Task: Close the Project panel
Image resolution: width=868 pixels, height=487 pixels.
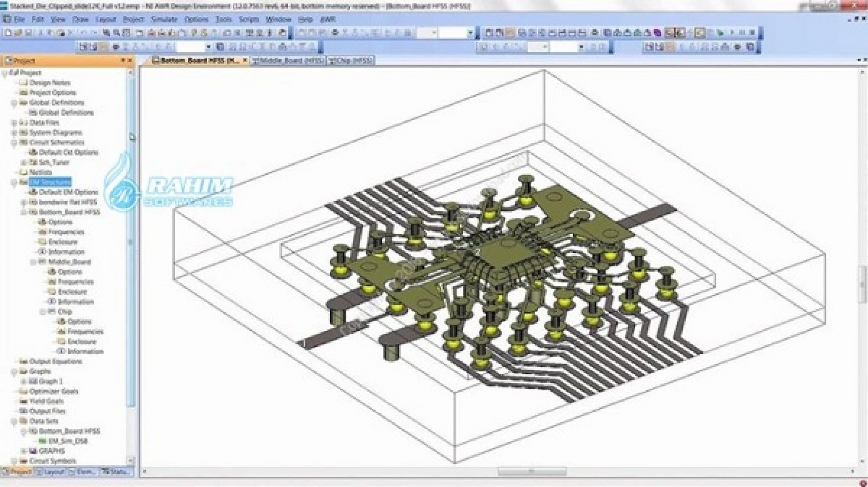Action: pyautogui.click(x=130, y=61)
